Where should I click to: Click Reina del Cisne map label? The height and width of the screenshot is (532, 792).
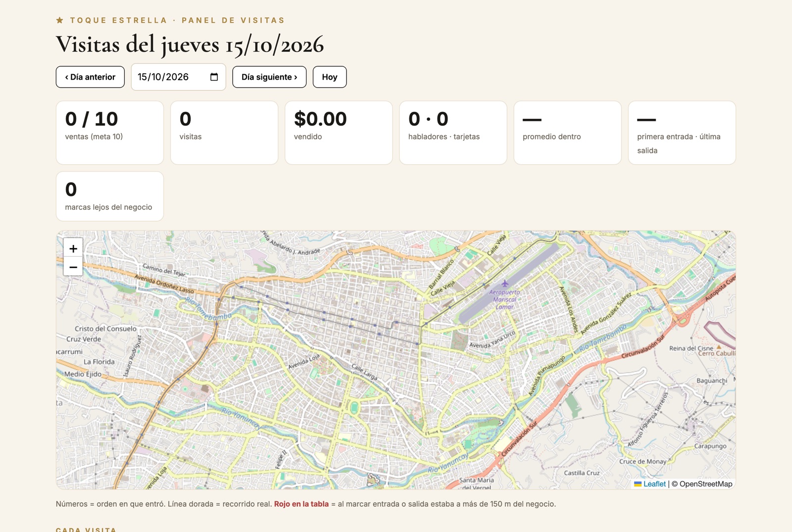click(x=691, y=348)
